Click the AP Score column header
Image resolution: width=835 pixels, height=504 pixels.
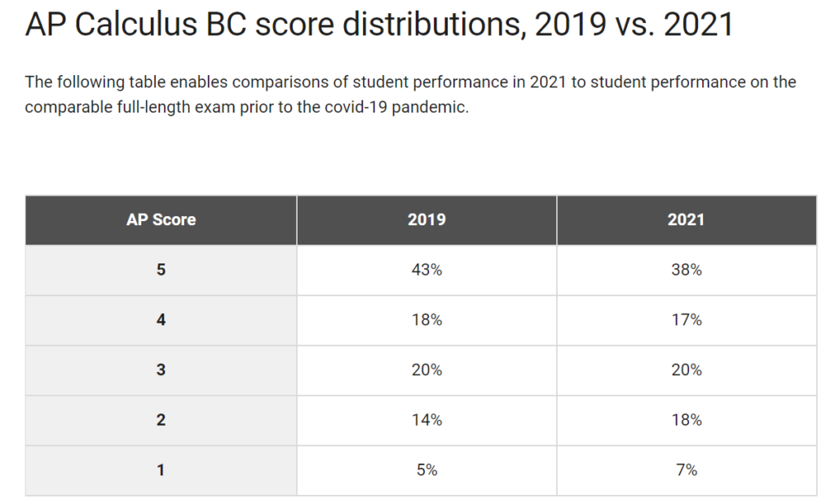161,219
